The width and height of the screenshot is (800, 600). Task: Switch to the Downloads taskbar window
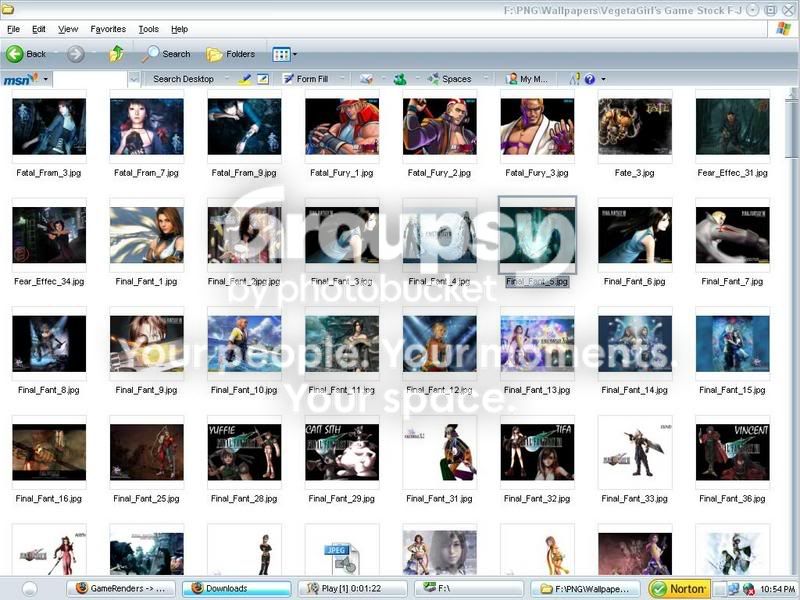tap(237, 589)
